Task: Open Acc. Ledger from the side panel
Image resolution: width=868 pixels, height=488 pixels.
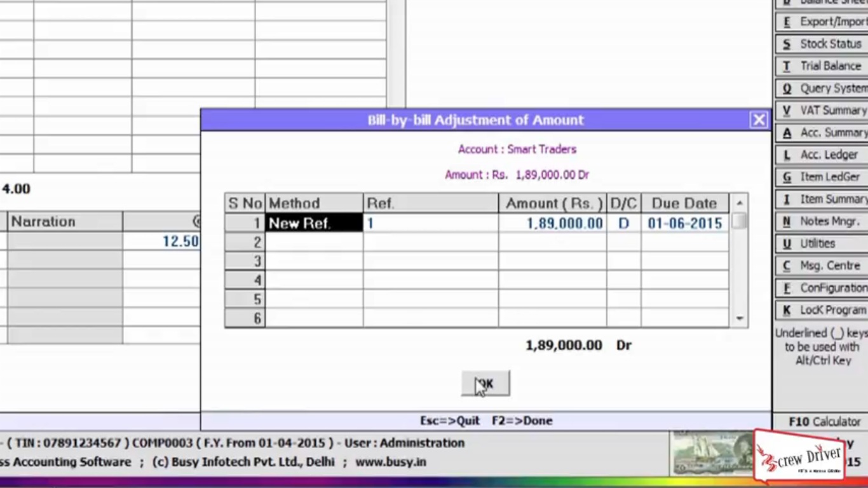Action: pyautogui.click(x=822, y=155)
